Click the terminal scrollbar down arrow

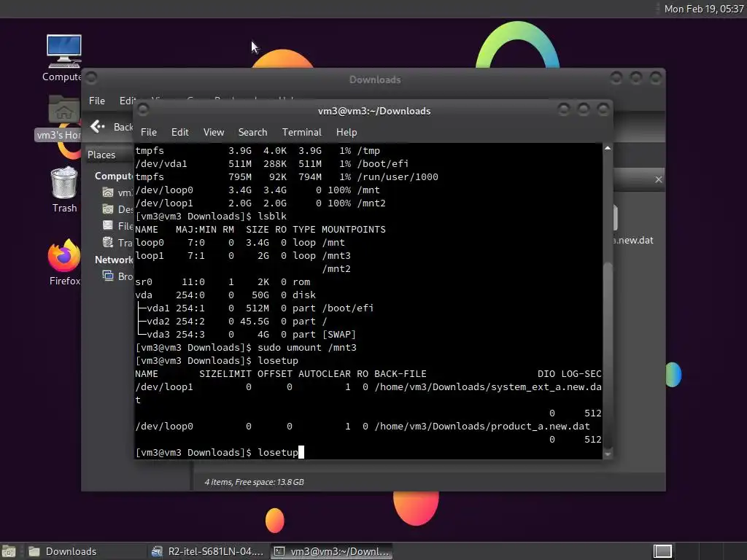(608, 454)
